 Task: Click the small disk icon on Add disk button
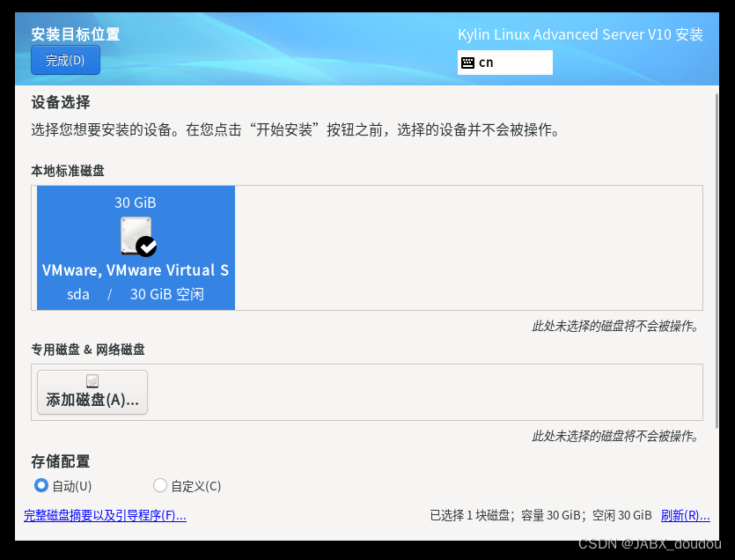[x=92, y=381]
